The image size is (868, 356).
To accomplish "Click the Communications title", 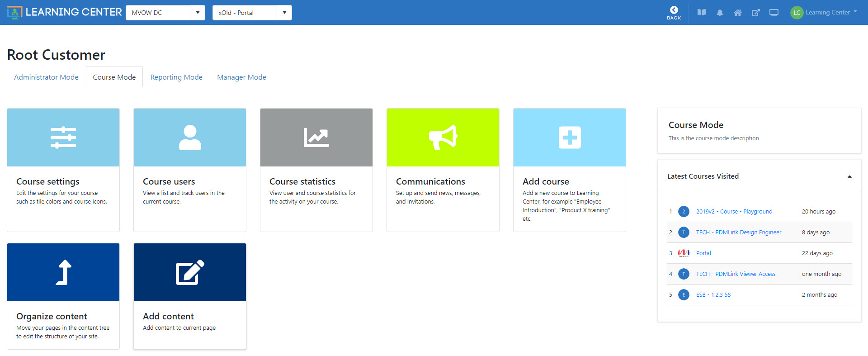I will 430,181.
